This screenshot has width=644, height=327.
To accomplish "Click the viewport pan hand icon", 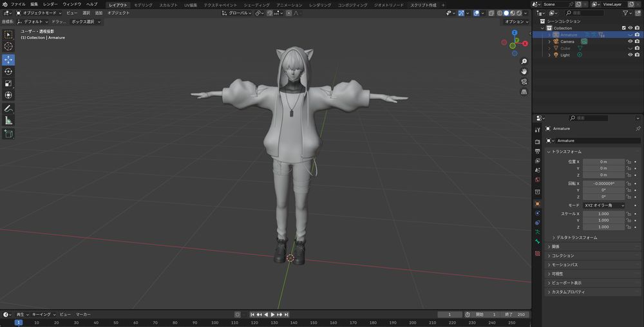I will click(x=524, y=71).
